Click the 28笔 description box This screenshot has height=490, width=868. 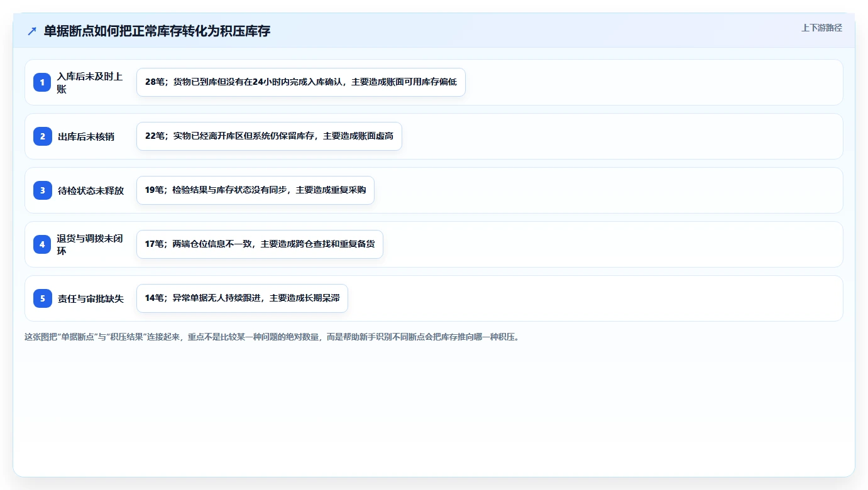[301, 82]
